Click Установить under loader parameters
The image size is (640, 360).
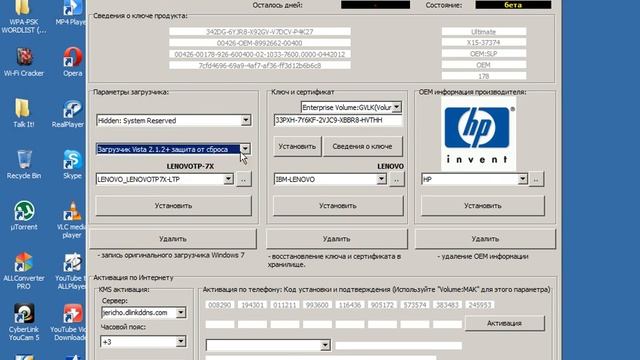pyautogui.click(x=173, y=206)
